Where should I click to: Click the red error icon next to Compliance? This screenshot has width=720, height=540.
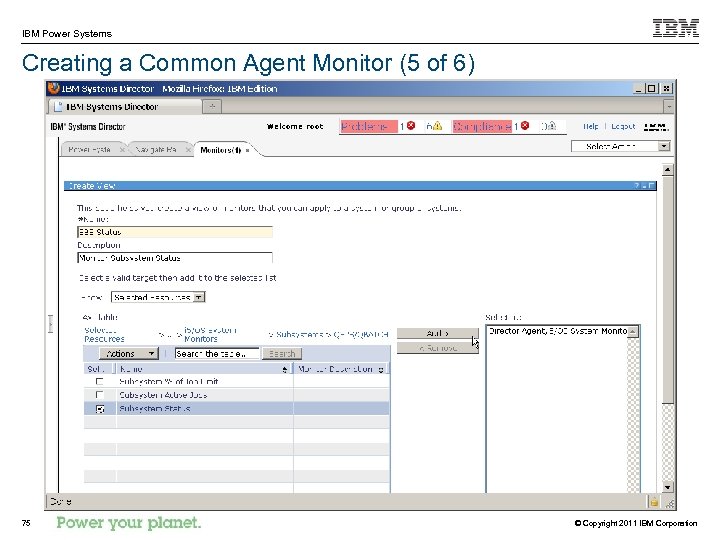tap(525, 125)
